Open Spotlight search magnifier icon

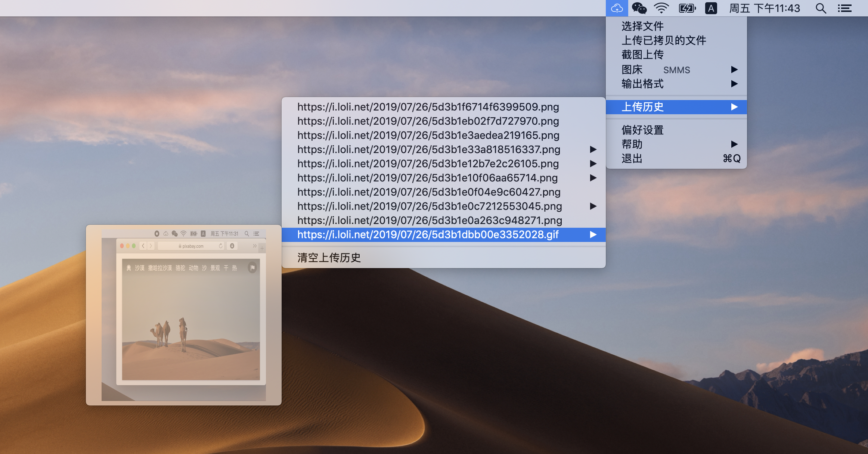click(821, 8)
